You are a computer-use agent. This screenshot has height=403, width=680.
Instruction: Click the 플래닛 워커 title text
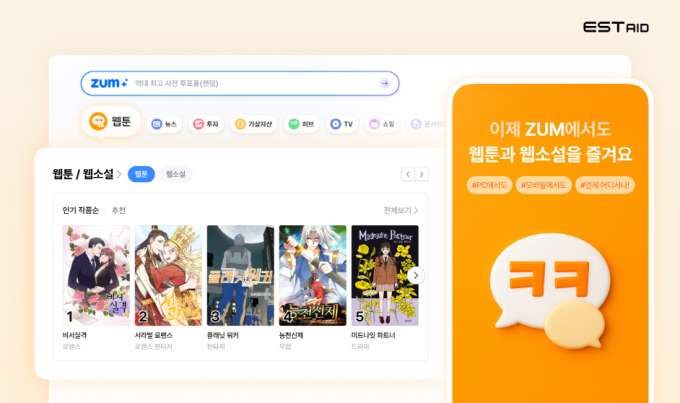point(223,335)
